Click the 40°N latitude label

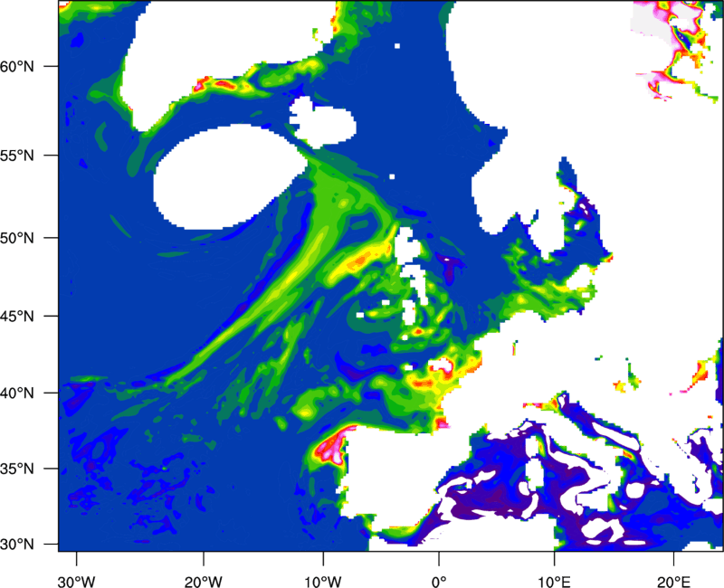click(x=17, y=394)
